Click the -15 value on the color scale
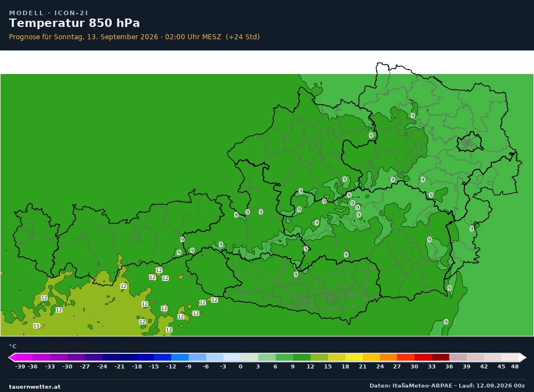 154,367
